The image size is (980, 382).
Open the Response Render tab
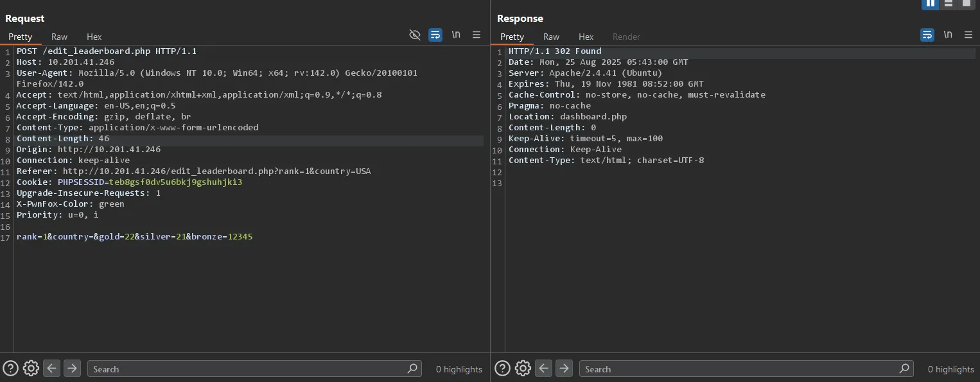626,37
